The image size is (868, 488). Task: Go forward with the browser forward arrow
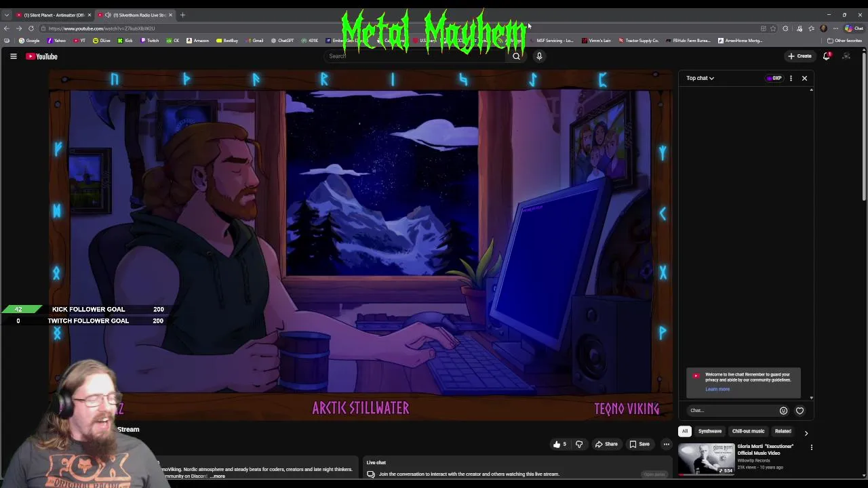19,28
